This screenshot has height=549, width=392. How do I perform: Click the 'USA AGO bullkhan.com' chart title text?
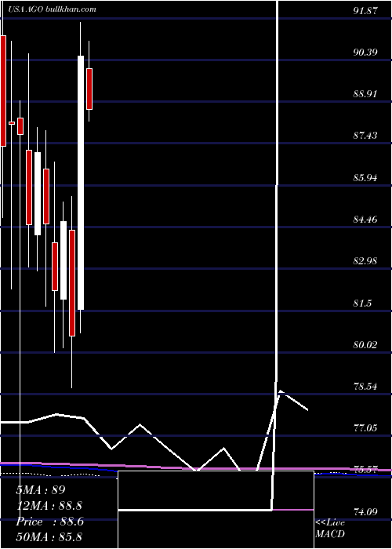(x=52, y=9)
